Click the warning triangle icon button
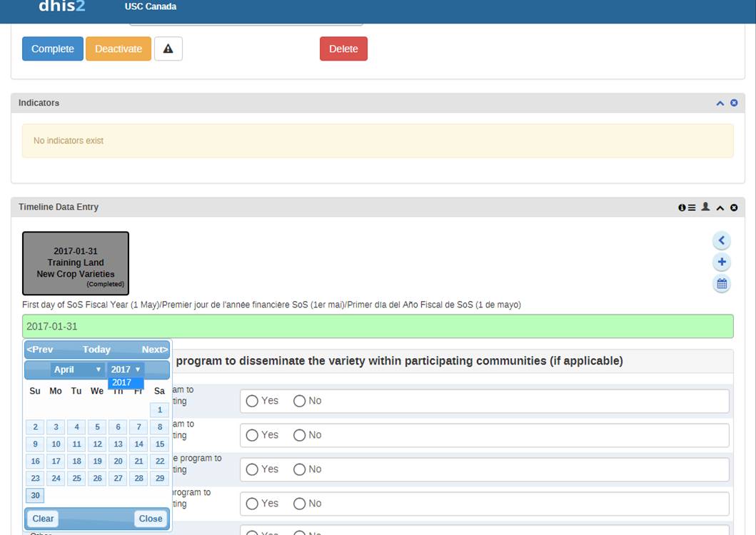Viewport: 756px width, 535px height. click(x=168, y=49)
